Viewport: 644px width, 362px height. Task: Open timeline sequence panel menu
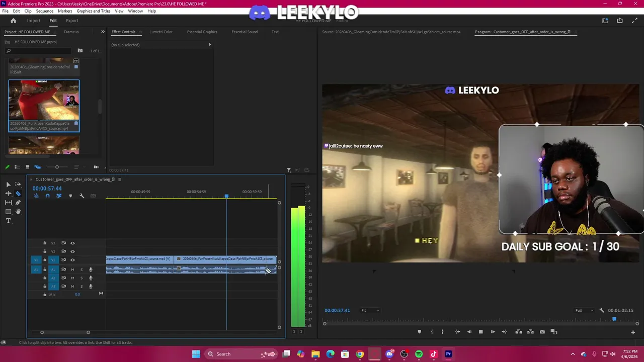tap(119, 179)
